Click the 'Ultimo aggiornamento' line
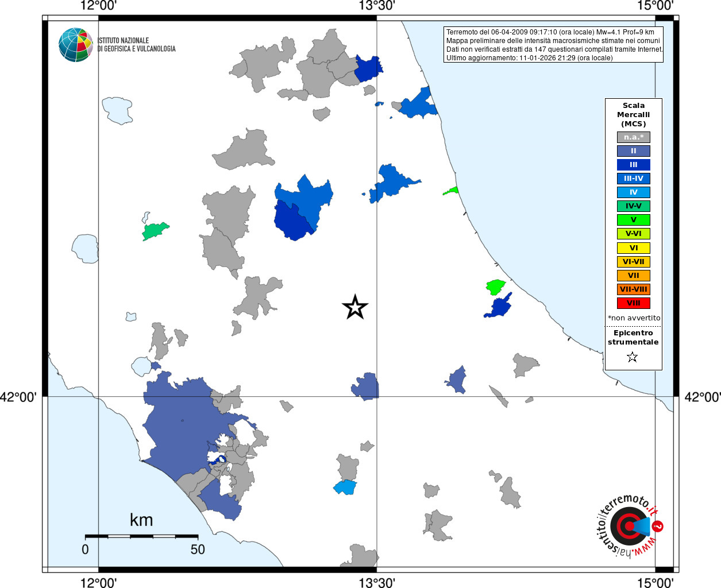 tap(529, 58)
